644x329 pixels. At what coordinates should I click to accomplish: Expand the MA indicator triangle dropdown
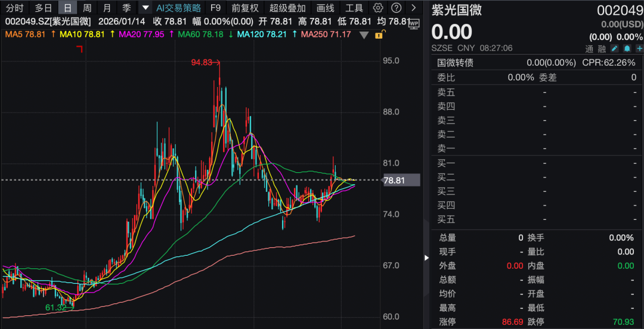[364, 35]
